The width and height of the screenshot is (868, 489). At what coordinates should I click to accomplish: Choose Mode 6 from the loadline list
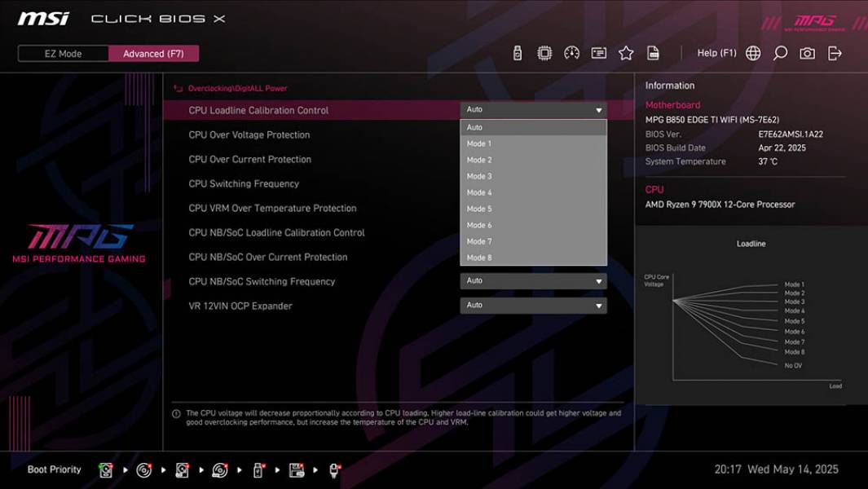(533, 226)
